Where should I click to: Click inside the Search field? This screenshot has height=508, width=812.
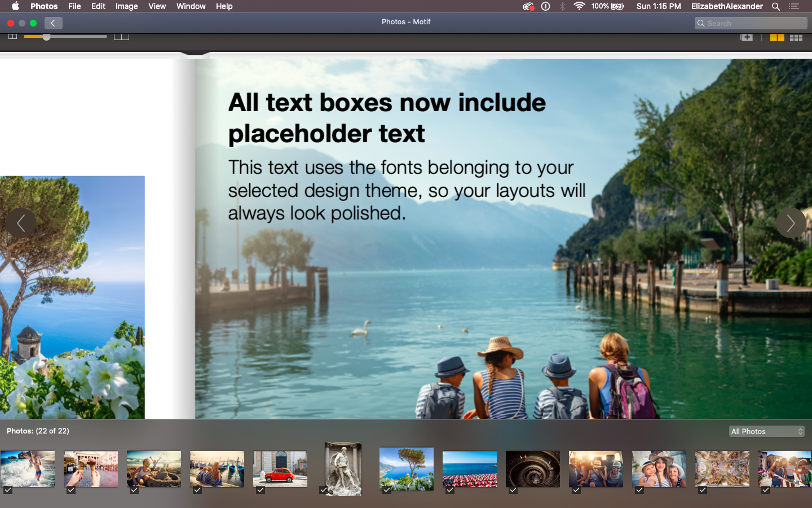click(x=750, y=23)
